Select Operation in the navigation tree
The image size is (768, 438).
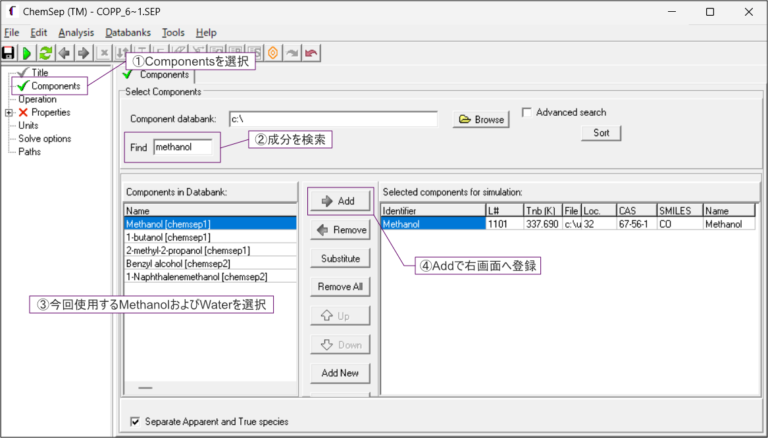point(37,99)
